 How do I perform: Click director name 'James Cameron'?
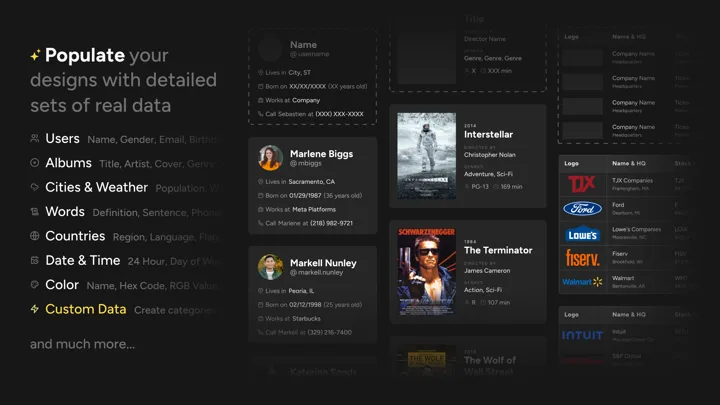click(x=487, y=271)
